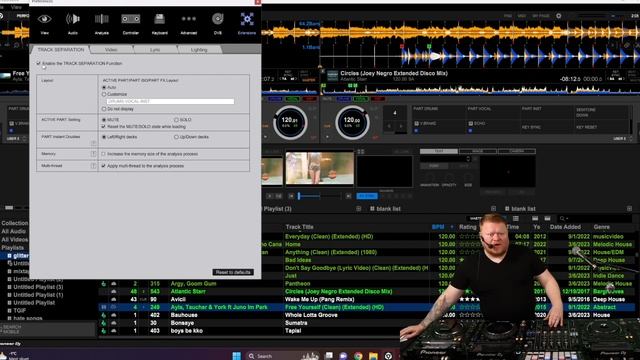Screen dimensions: 640x360
Task: Click the Reset to defaults button
Action: [233, 272]
